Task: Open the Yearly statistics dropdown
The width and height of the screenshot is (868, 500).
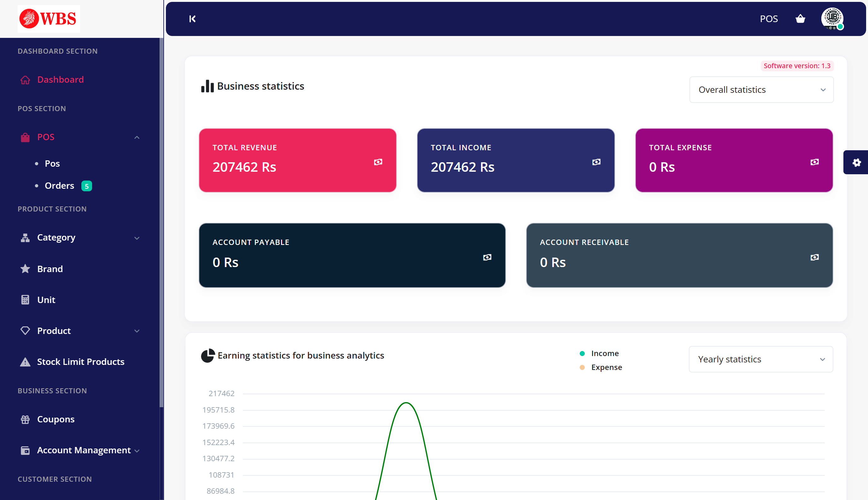Action: pyautogui.click(x=760, y=359)
